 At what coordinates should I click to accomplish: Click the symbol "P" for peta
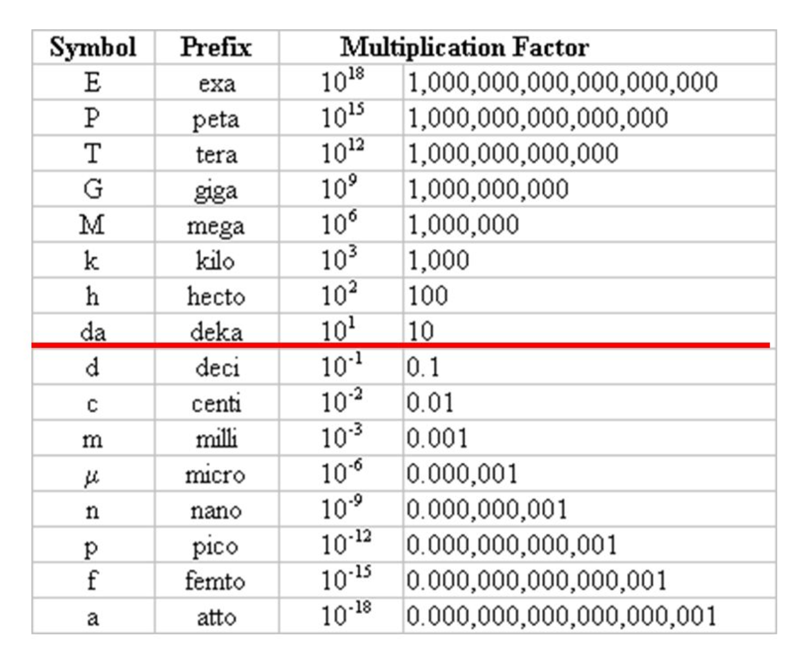92,118
